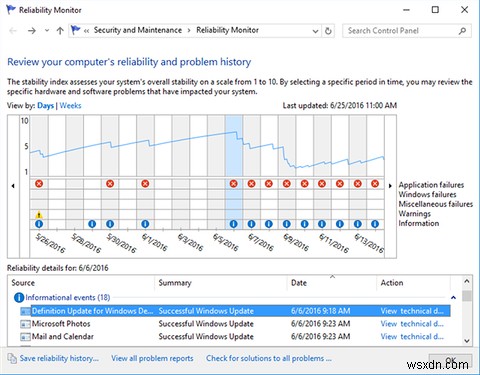The image size is (480, 375).
Task: Select the information icon on 6/1/2016
Action: point(145,224)
